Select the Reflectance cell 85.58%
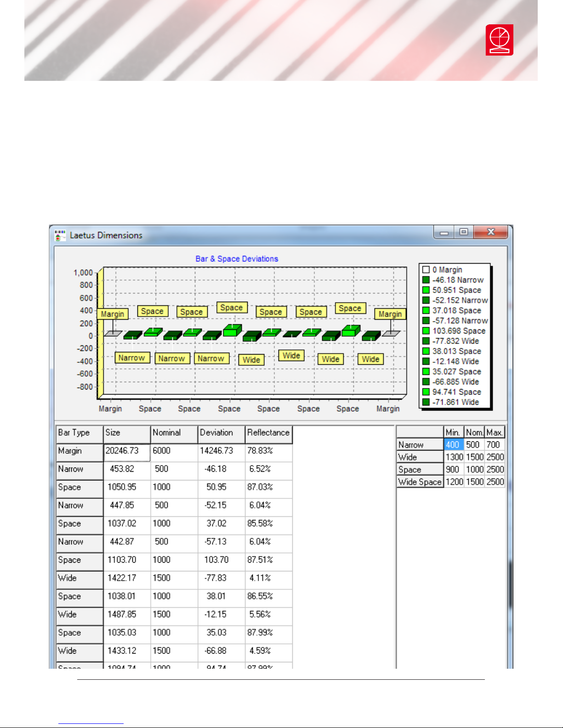This screenshot has height=728, width=563. pyautogui.click(x=269, y=525)
